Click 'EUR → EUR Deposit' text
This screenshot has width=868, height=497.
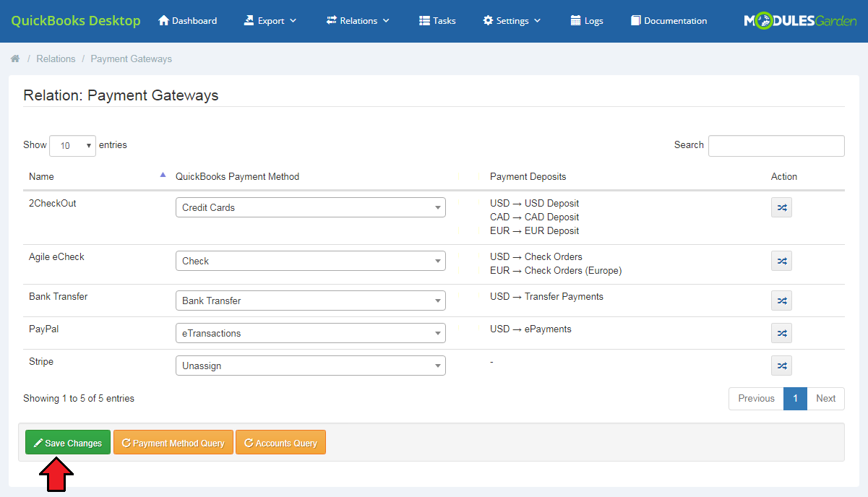point(534,230)
